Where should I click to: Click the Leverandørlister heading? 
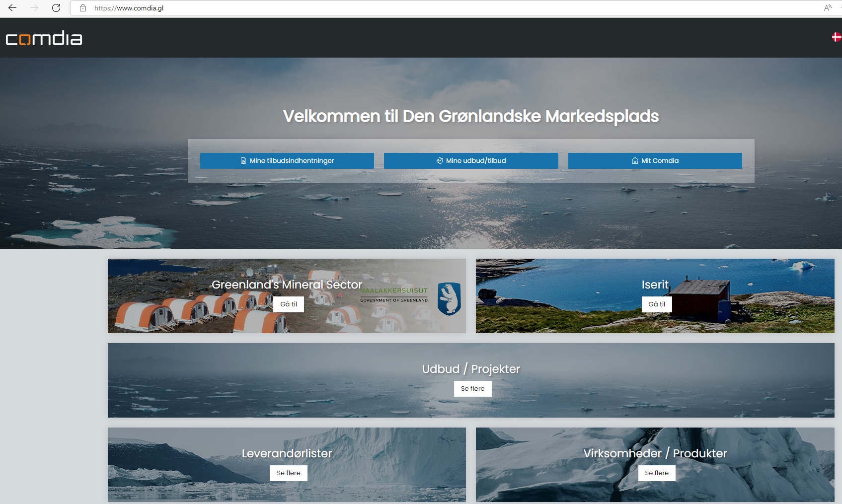[287, 453]
